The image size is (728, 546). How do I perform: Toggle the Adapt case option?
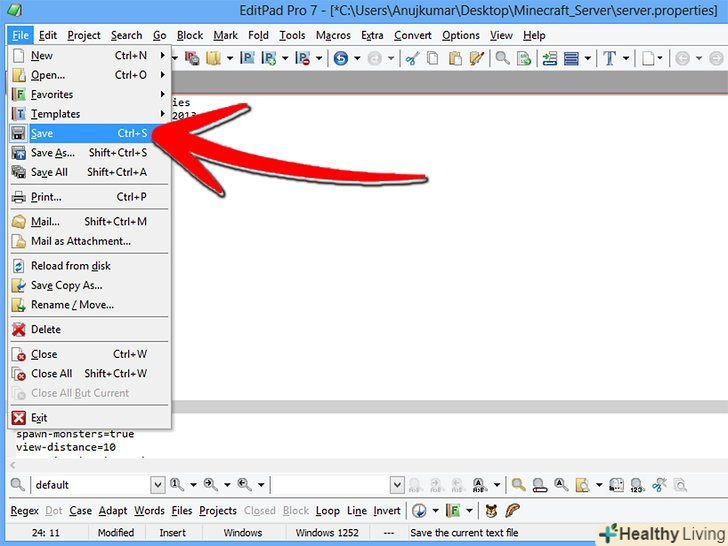pyautogui.click(x=113, y=511)
